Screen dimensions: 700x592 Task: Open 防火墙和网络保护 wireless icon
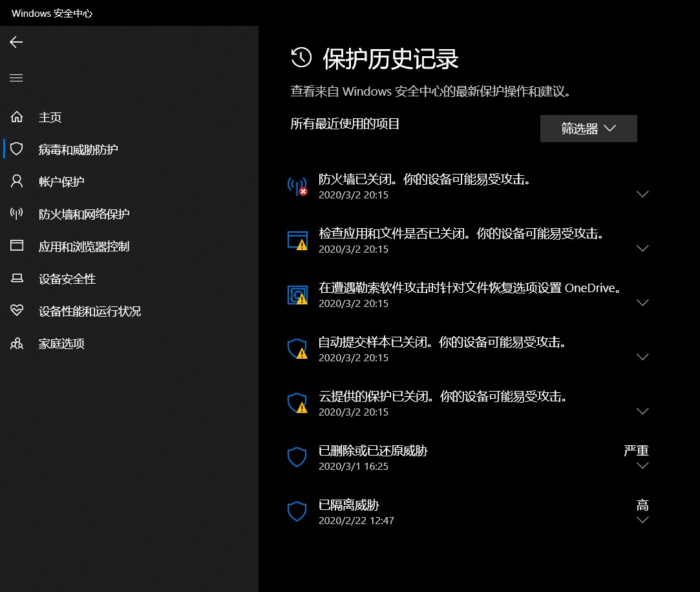click(16, 214)
